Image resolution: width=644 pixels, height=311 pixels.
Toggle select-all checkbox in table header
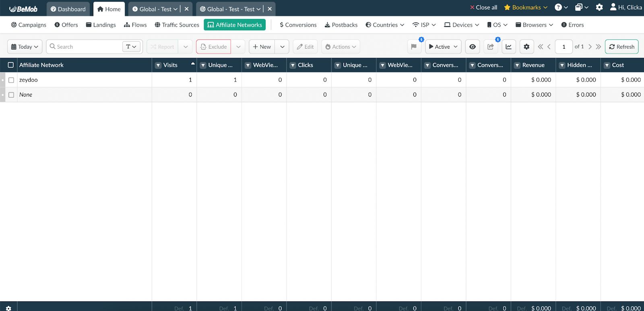[x=11, y=65]
